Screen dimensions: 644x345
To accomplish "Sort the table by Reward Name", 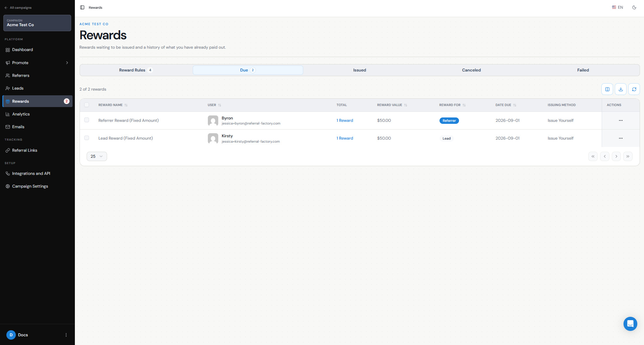I will [113, 105].
